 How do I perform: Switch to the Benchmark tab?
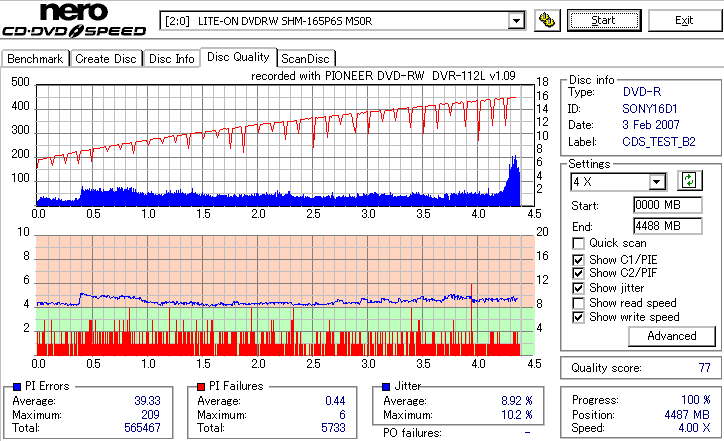coord(35,59)
